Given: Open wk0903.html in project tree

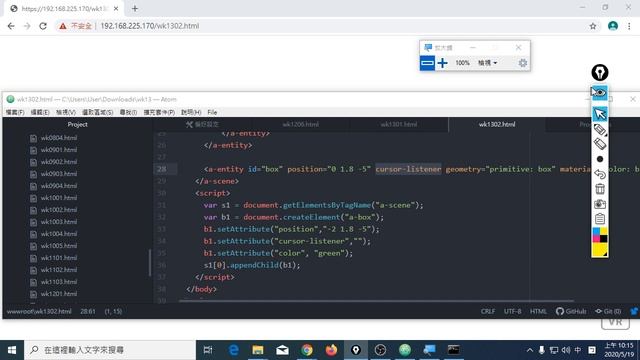Looking at the screenshot, I should pos(58,174).
